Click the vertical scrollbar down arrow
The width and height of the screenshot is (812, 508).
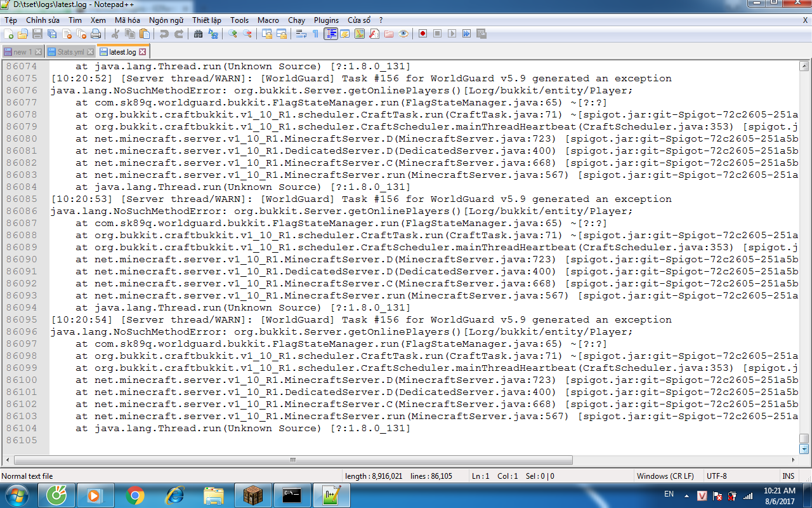(804, 449)
